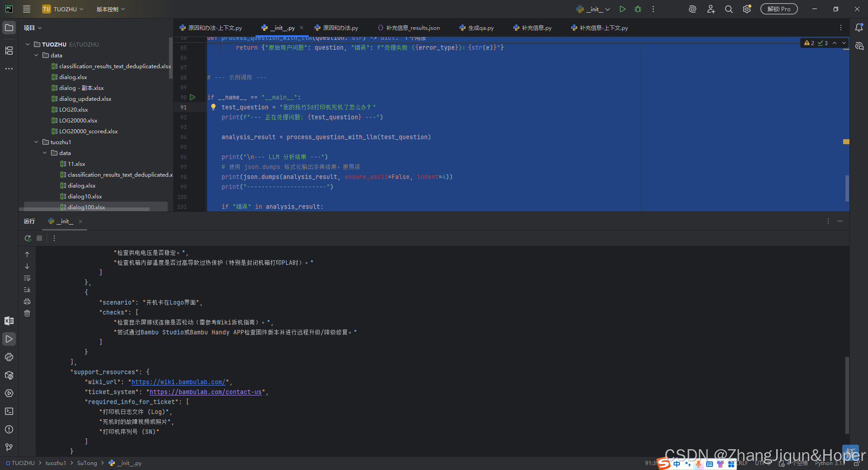Show more tool windows ellipsis

tap(9, 69)
